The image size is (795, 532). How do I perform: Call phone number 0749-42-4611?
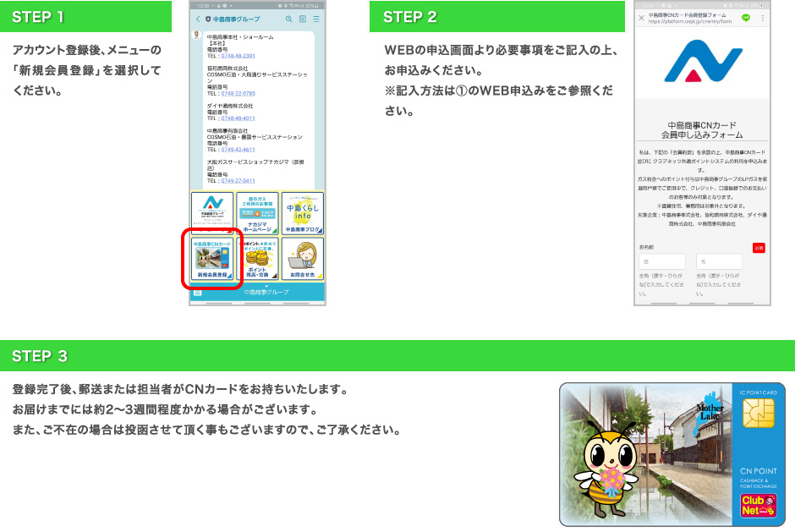(238, 150)
